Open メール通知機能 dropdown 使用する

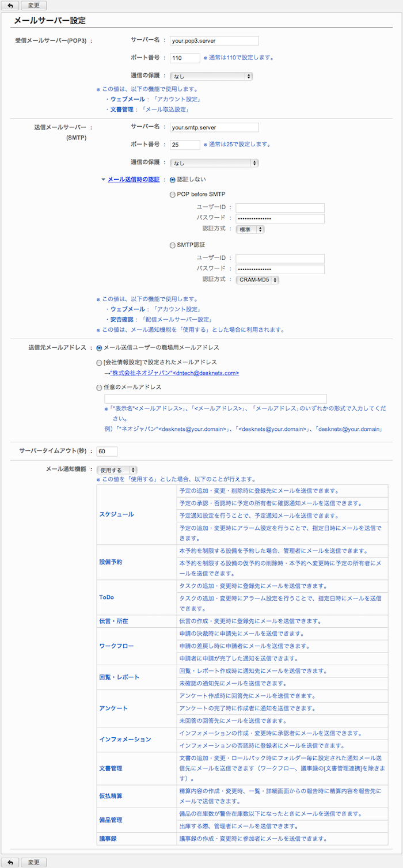117,470
